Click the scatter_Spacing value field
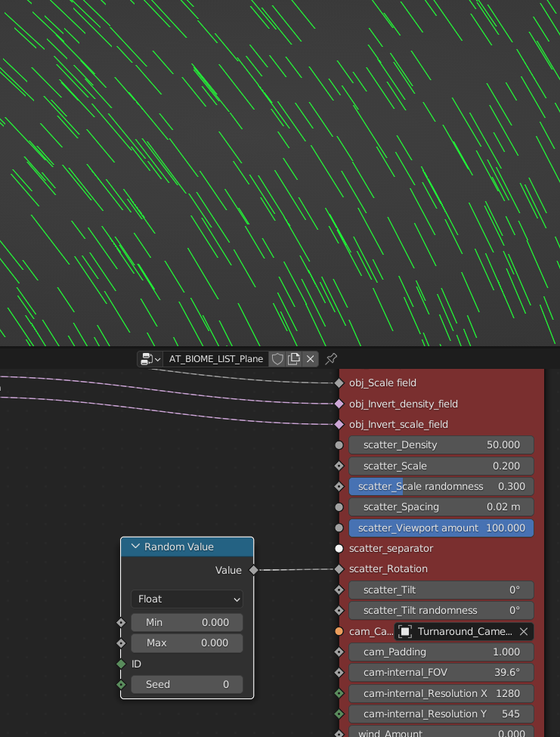 tap(441, 507)
